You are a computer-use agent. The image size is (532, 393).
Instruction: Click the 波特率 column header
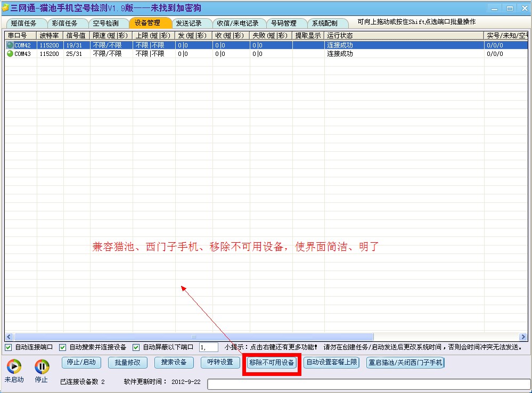coord(50,36)
